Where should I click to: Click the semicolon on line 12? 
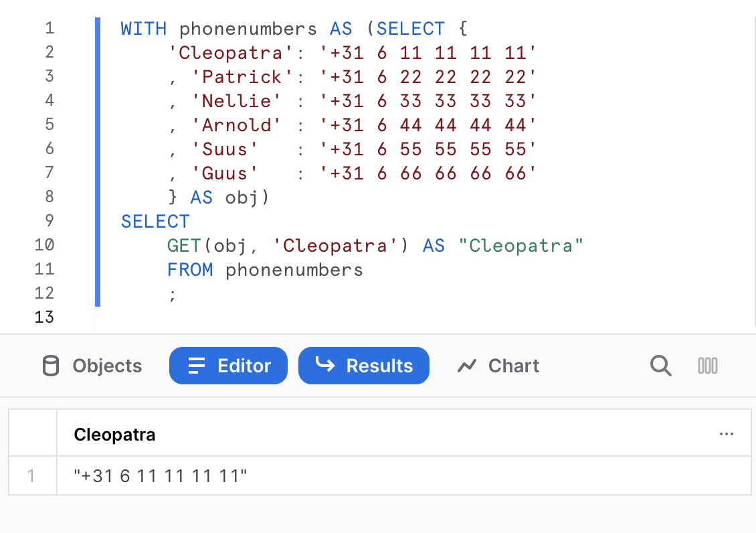point(173,293)
